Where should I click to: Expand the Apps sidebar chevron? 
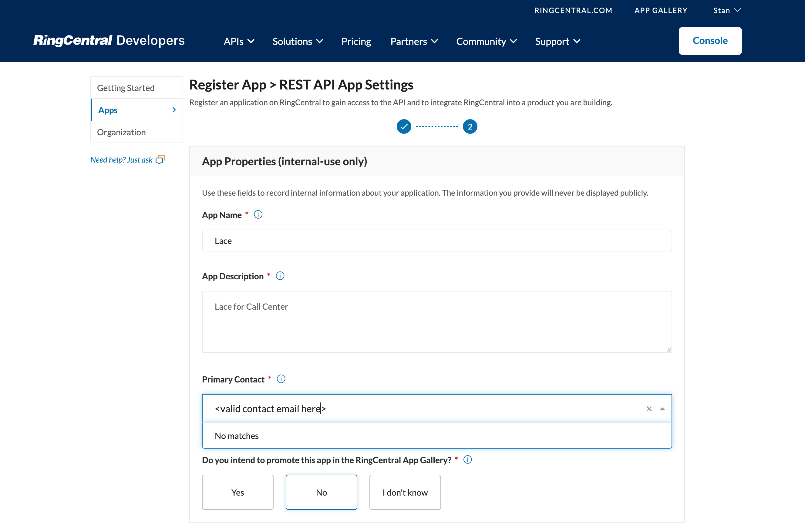pyautogui.click(x=174, y=109)
